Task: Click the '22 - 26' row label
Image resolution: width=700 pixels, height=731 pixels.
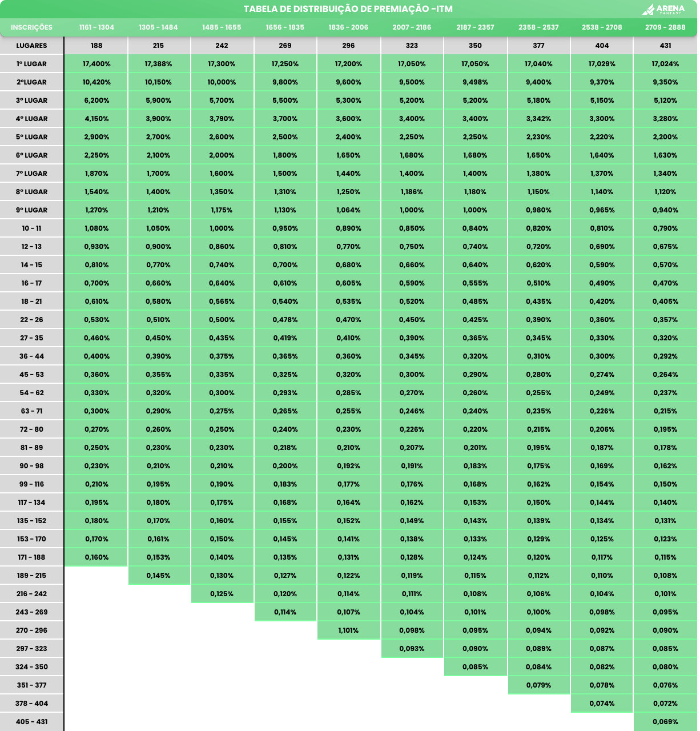Action: [31, 320]
